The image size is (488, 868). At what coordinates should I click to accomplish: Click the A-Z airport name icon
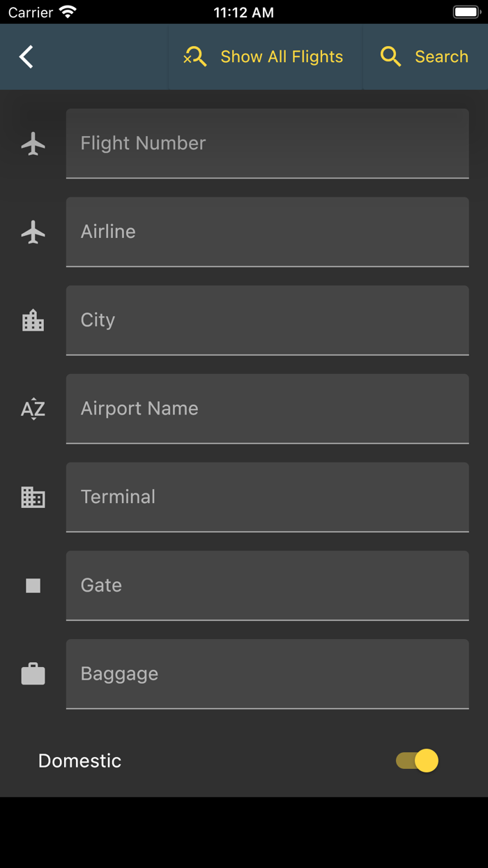32,410
